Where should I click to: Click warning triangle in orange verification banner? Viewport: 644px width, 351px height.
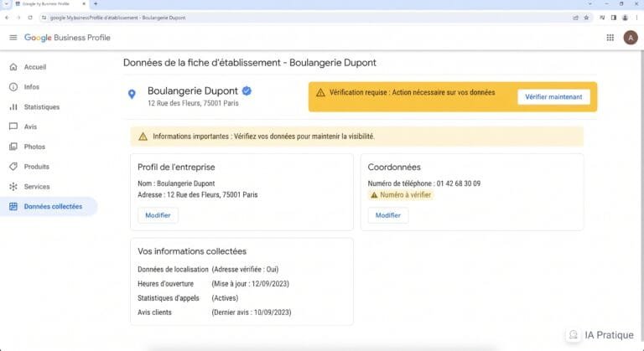[320, 93]
